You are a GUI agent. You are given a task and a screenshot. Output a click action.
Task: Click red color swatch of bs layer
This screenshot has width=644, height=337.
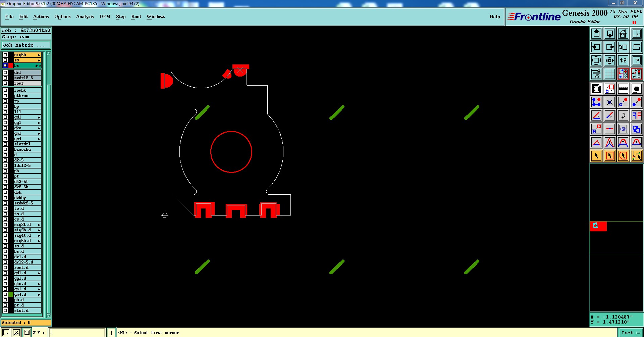(x=11, y=65)
